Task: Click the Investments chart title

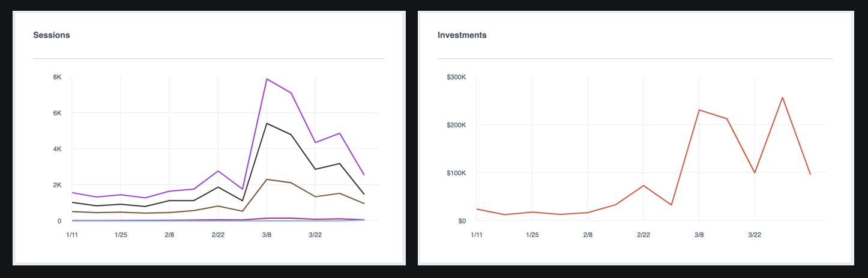Action: tap(462, 35)
